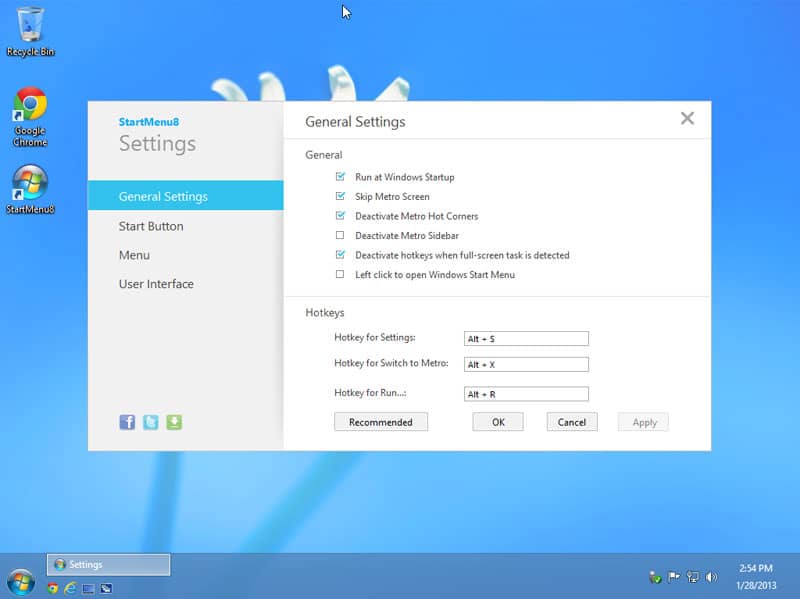800x599 pixels.
Task: Click the green download arrow icon
Action: tap(174, 422)
